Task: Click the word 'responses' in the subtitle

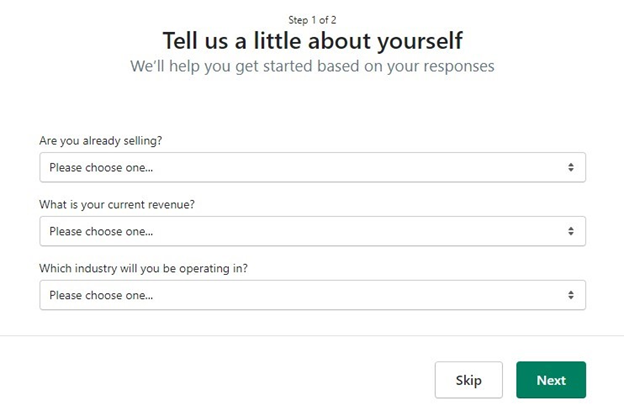Action: pos(457,66)
